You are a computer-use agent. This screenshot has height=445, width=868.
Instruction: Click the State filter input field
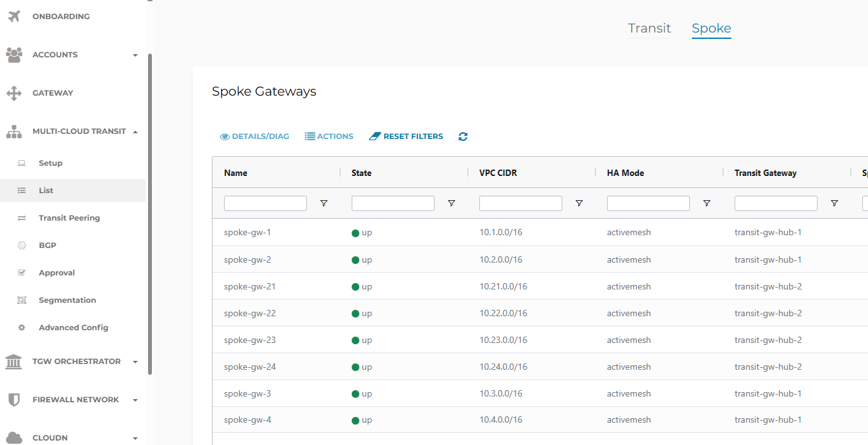coord(393,203)
